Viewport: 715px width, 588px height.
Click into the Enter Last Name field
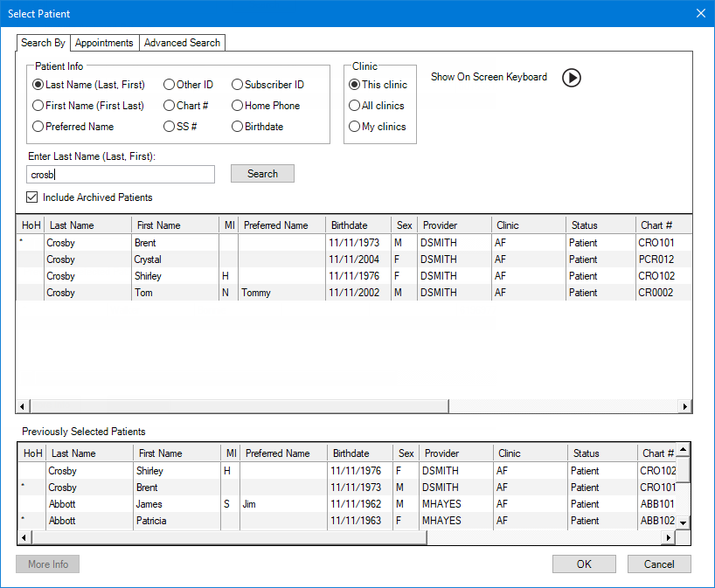coord(121,175)
